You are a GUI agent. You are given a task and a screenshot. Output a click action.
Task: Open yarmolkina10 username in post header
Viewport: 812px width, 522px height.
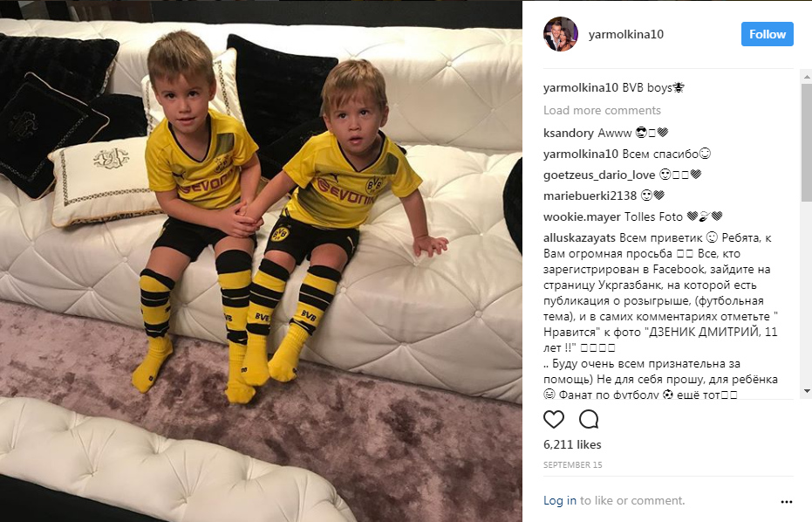coord(625,34)
